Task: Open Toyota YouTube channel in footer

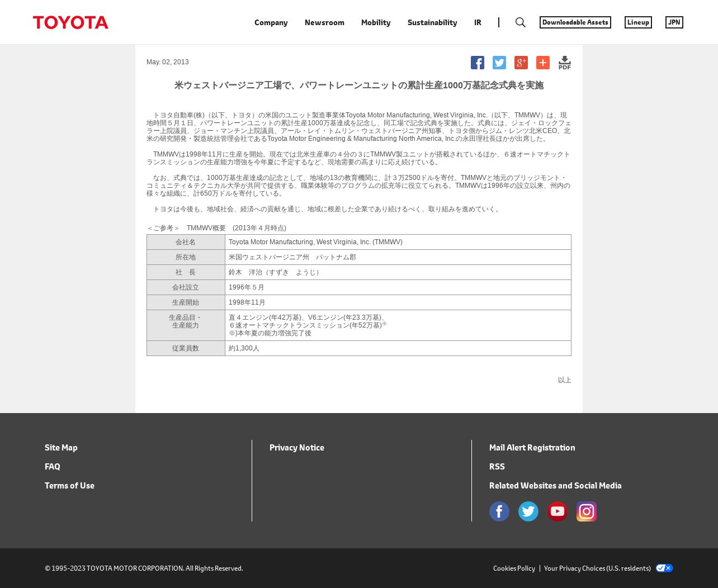Action: 558,511
